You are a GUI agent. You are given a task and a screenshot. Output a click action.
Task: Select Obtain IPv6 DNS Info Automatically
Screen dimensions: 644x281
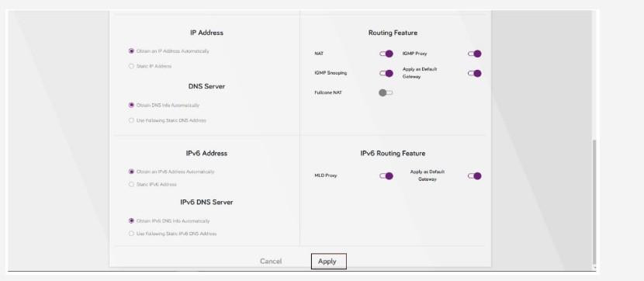pos(131,221)
